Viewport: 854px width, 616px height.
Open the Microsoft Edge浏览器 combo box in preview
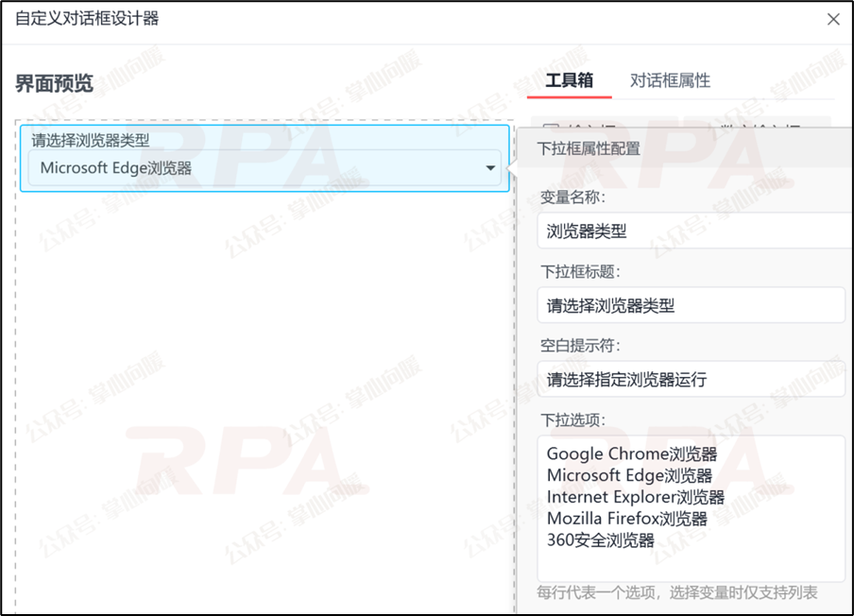[x=265, y=168]
